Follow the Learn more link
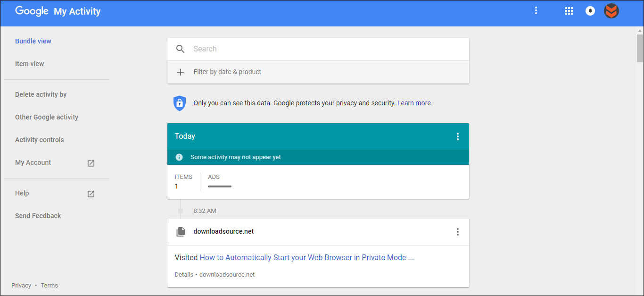The height and width of the screenshot is (296, 644). click(x=414, y=103)
